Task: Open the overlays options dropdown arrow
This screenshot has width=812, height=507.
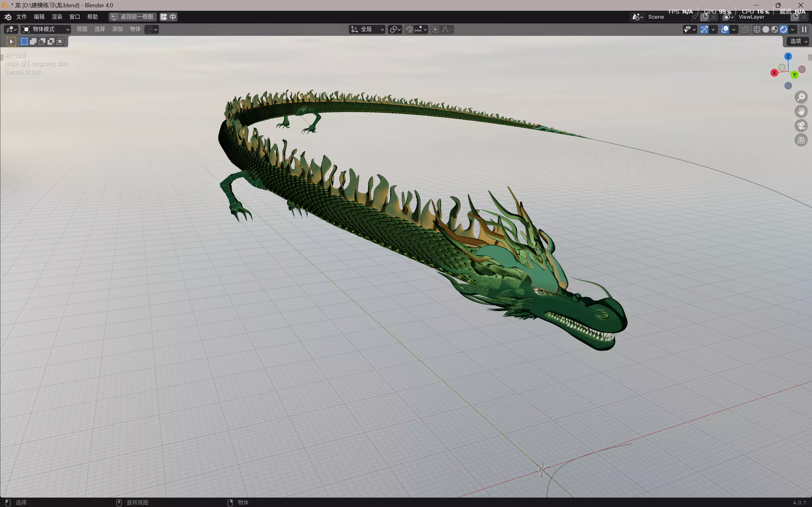Action: click(x=734, y=29)
